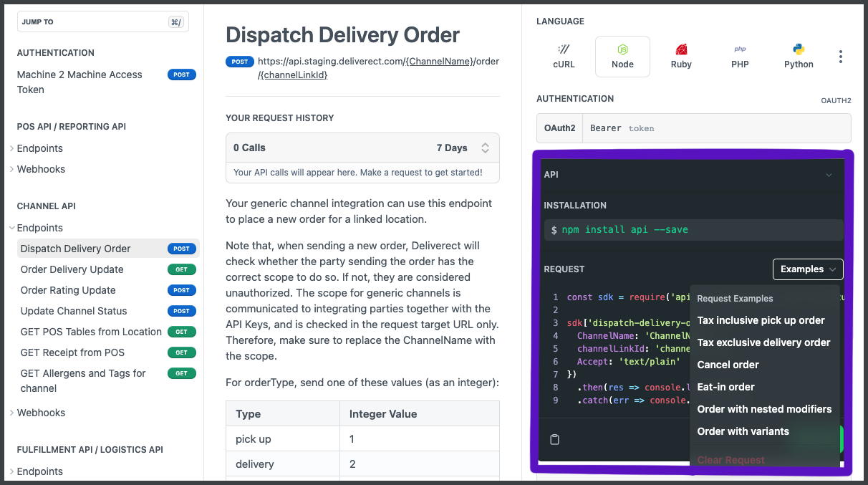Click the 0 Calls request history header

249,148
